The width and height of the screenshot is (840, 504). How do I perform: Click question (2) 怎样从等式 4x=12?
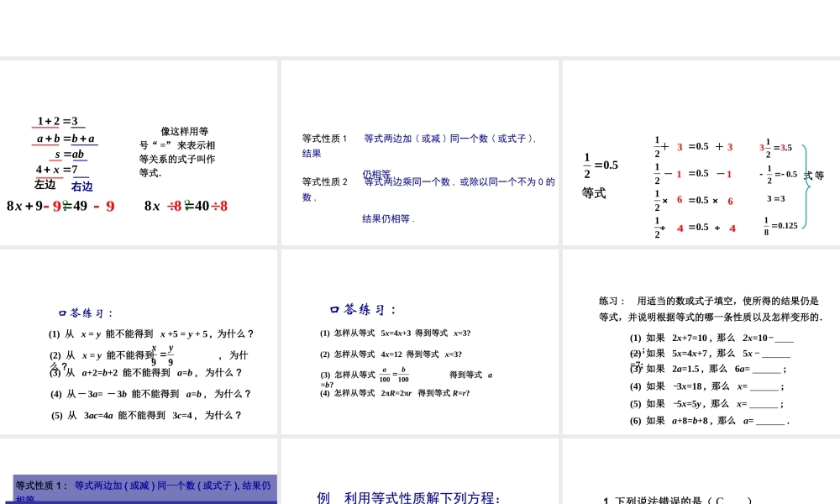coord(391,354)
